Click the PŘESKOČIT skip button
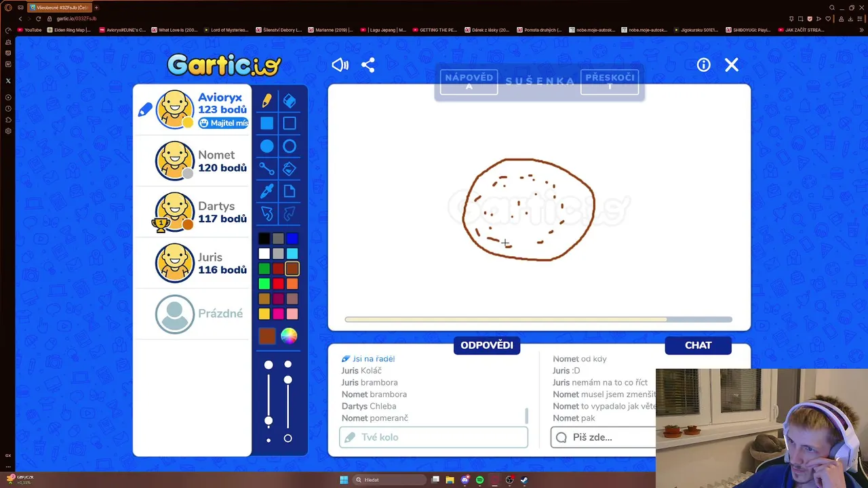The height and width of the screenshot is (488, 868). point(610,82)
